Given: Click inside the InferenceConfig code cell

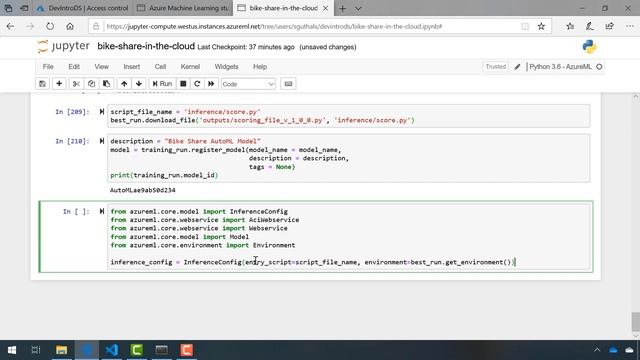Looking at the screenshot, I should coord(349,237).
